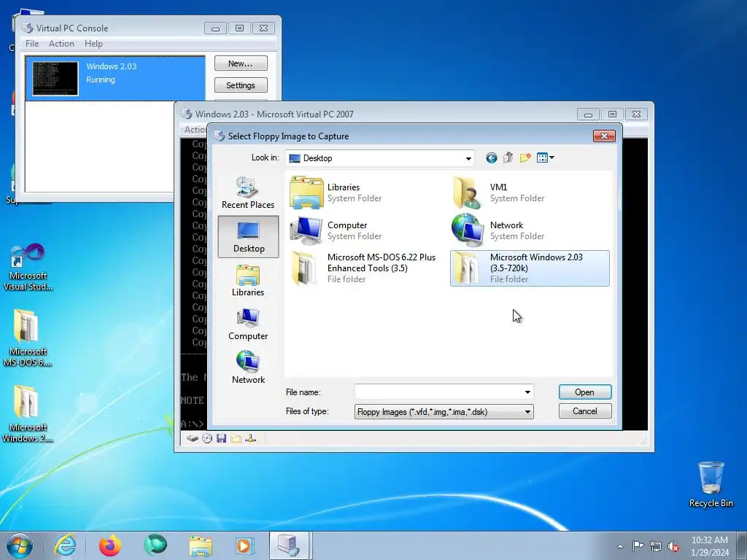Click the clock in system tray
The image size is (747, 560).
tap(710, 546)
